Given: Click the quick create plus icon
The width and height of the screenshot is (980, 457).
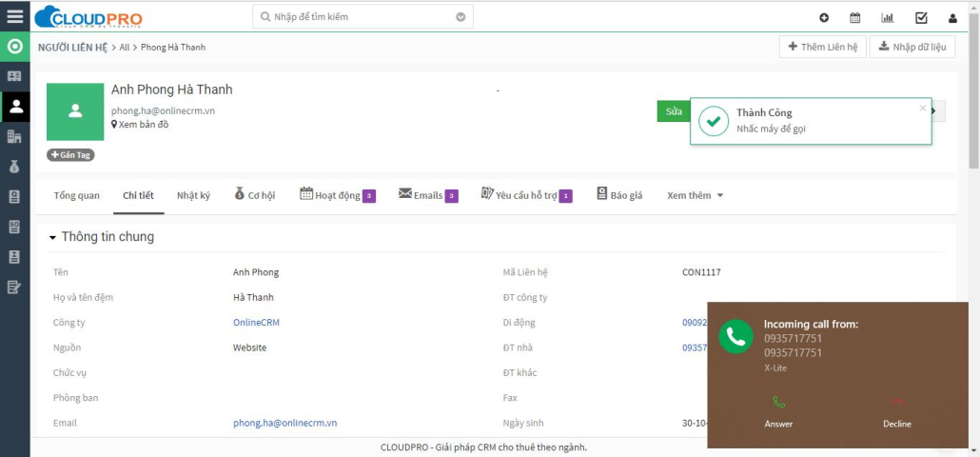Looking at the screenshot, I should 824,17.
